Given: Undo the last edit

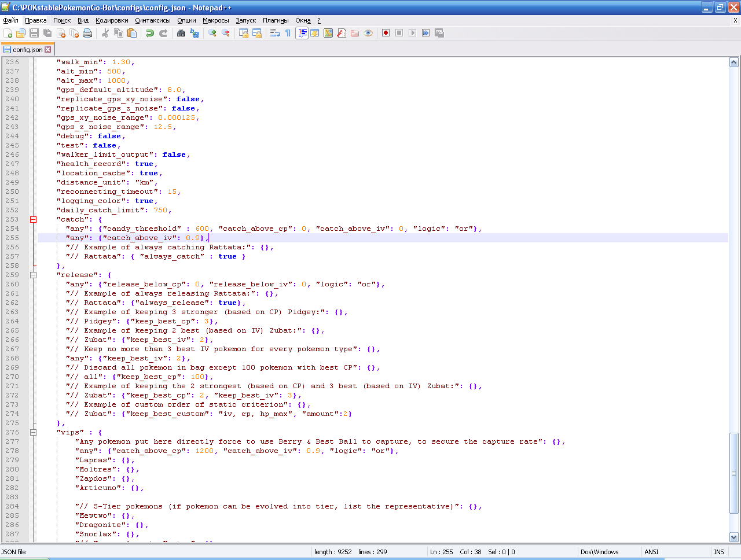Looking at the screenshot, I should pyautogui.click(x=150, y=33).
